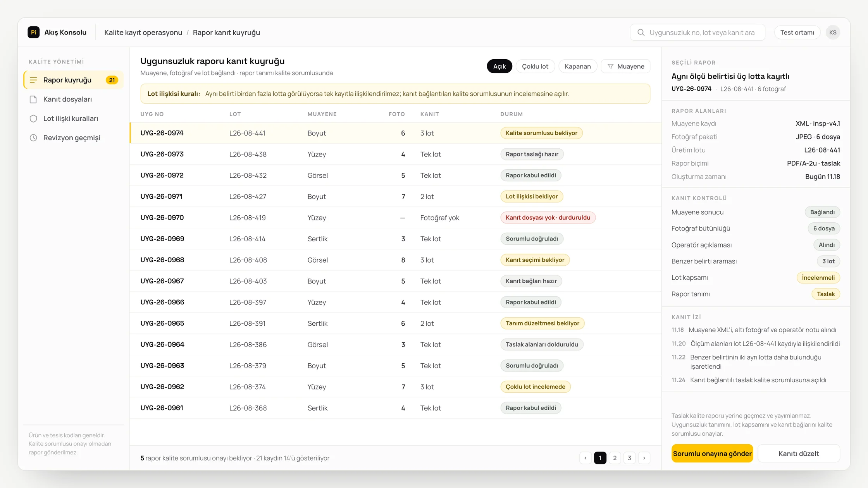Click the Kanıtı düzelt button
This screenshot has width=868, height=488.
coord(799,454)
